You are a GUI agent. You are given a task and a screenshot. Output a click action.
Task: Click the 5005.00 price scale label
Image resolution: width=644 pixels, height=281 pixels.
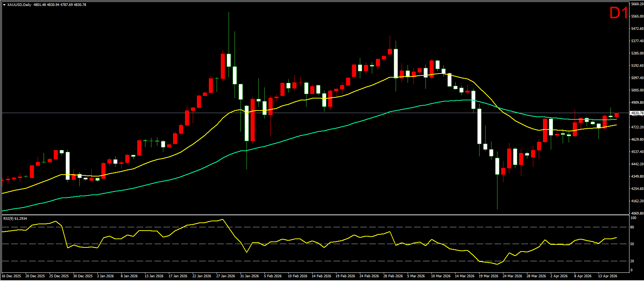coord(636,90)
